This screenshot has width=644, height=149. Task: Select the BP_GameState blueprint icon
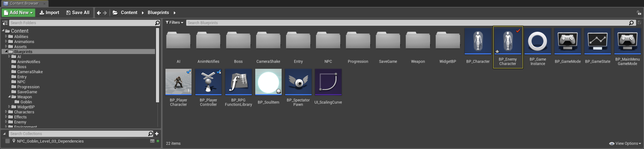point(597,41)
